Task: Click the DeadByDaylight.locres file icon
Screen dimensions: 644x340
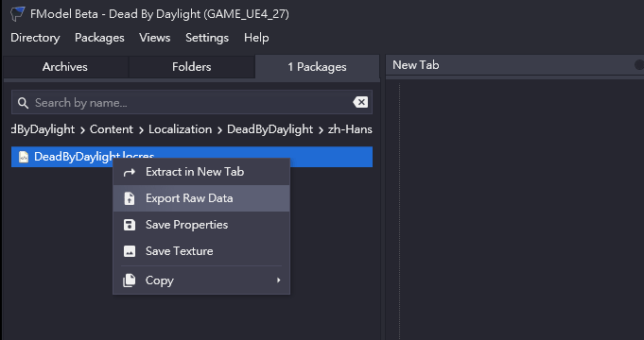Action: tap(24, 157)
